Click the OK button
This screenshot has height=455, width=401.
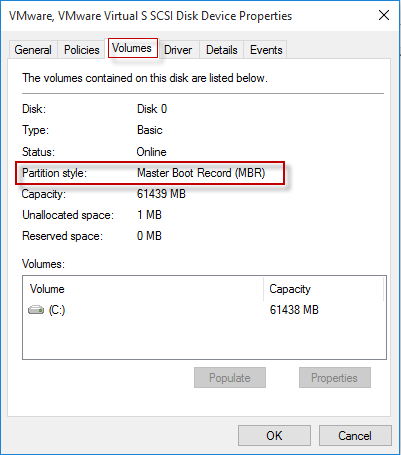point(274,435)
